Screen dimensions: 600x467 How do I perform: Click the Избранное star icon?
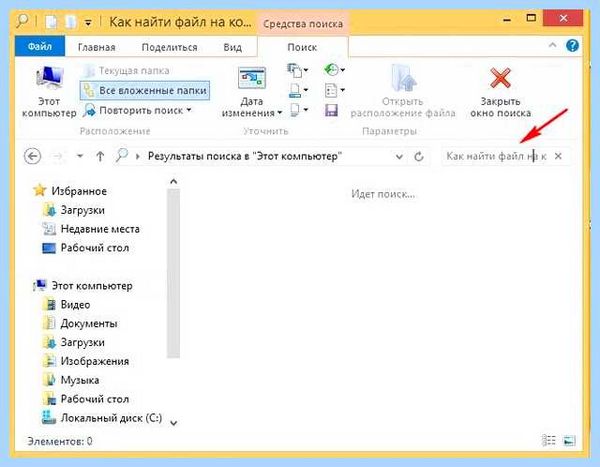click(x=40, y=190)
